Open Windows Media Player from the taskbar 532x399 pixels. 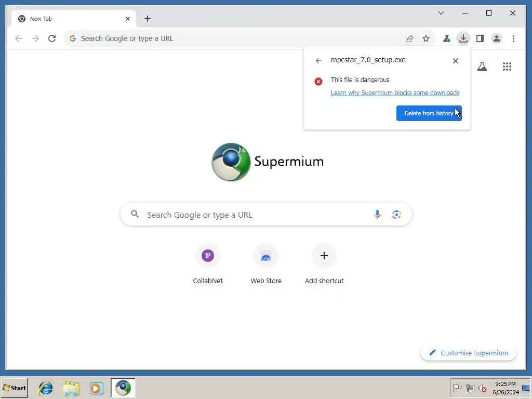pyautogui.click(x=96, y=388)
